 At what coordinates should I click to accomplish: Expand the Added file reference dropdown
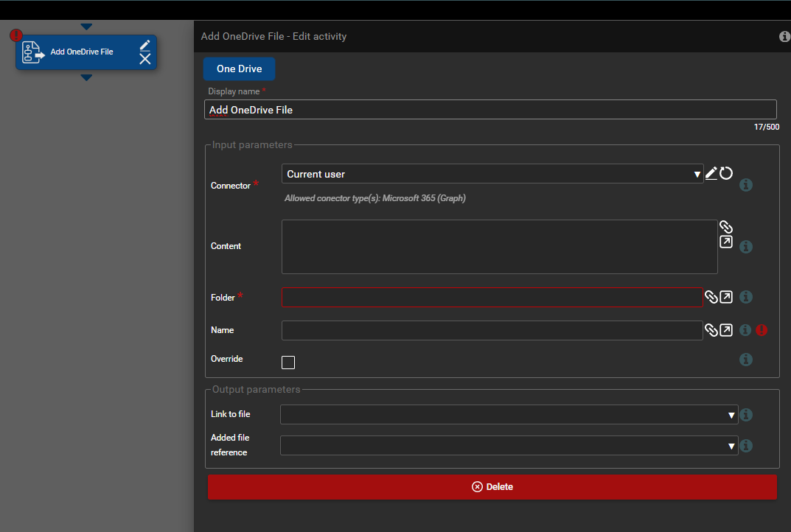(509, 446)
